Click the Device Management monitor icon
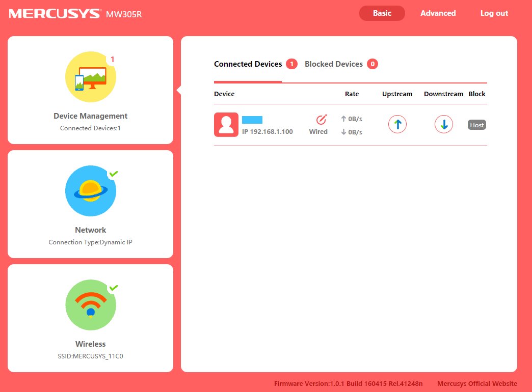 click(x=91, y=77)
